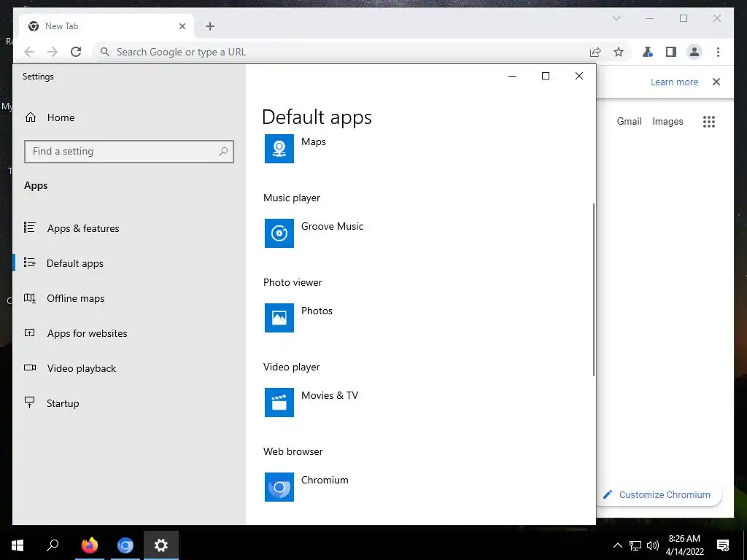Open Images link in Chromium

click(x=667, y=122)
